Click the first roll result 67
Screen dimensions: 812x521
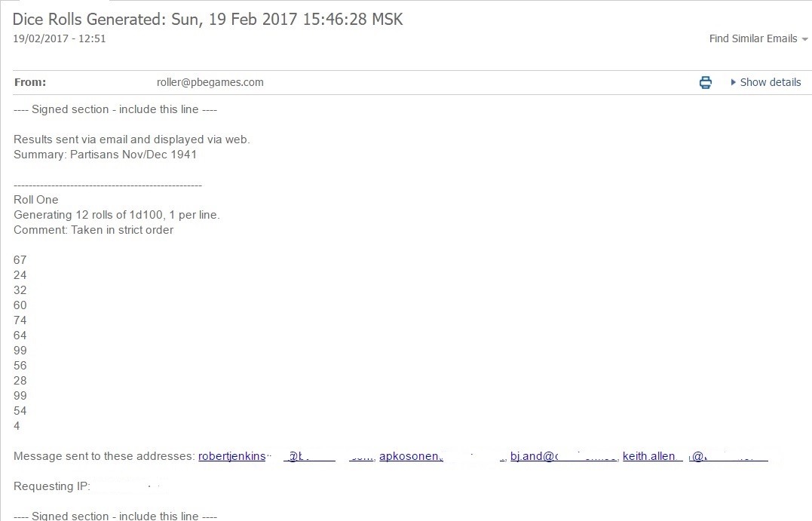pyautogui.click(x=20, y=260)
